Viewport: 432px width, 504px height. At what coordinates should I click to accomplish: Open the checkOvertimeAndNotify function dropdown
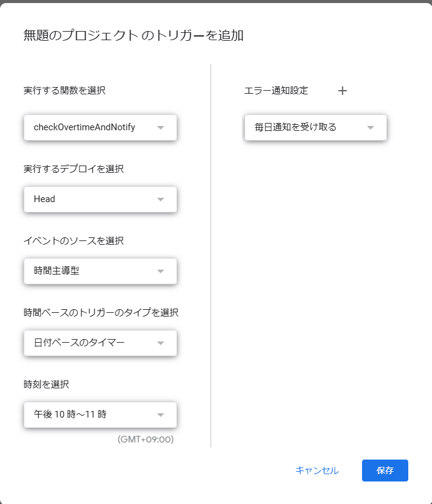(100, 128)
